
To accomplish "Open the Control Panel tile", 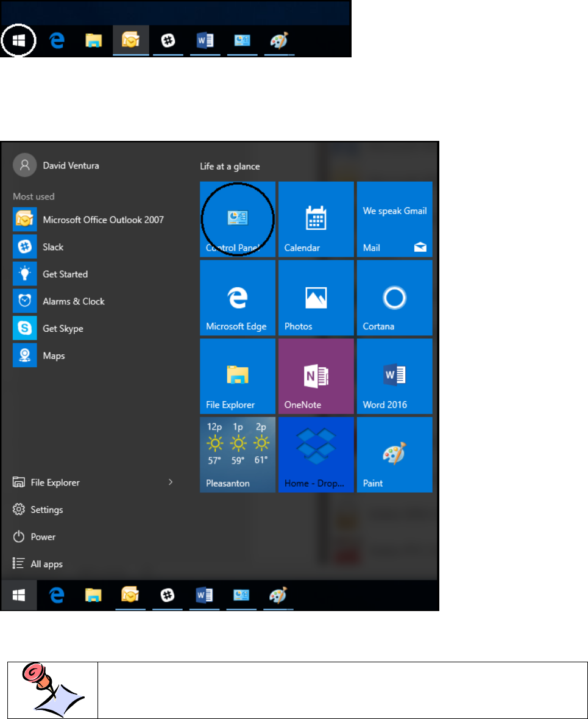I will pyautogui.click(x=238, y=219).
